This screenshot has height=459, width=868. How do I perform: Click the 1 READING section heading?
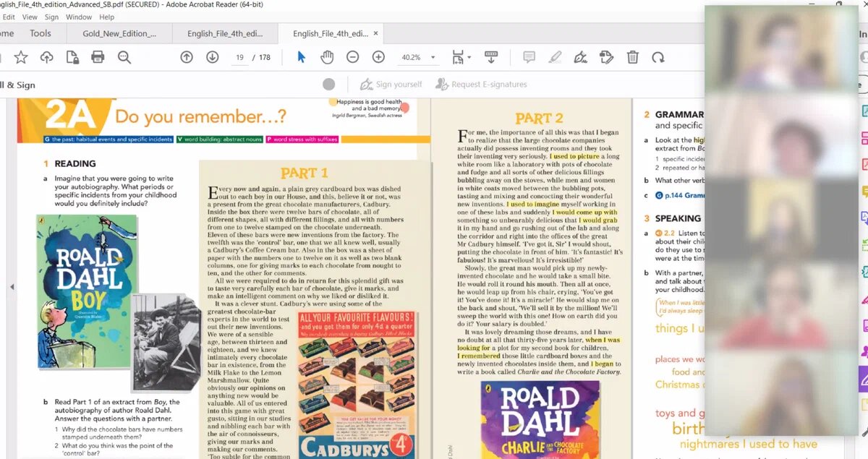(x=69, y=163)
